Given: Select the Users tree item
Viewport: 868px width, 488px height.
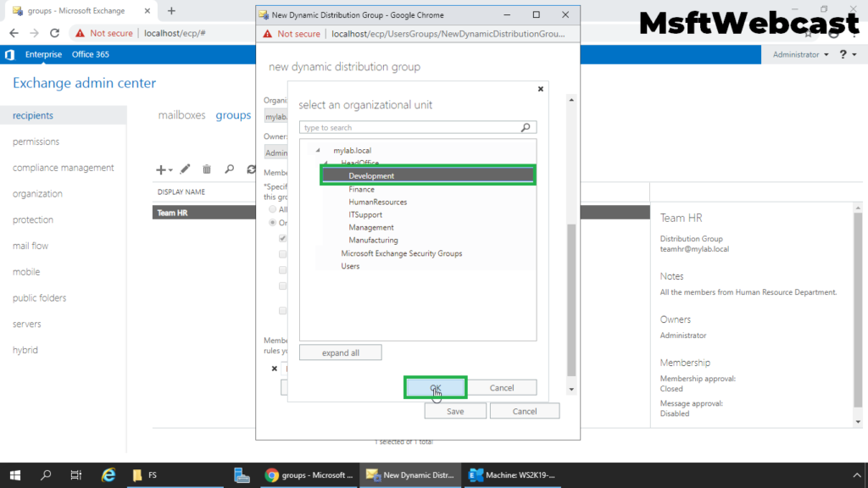Looking at the screenshot, I should tap(350, 266).
